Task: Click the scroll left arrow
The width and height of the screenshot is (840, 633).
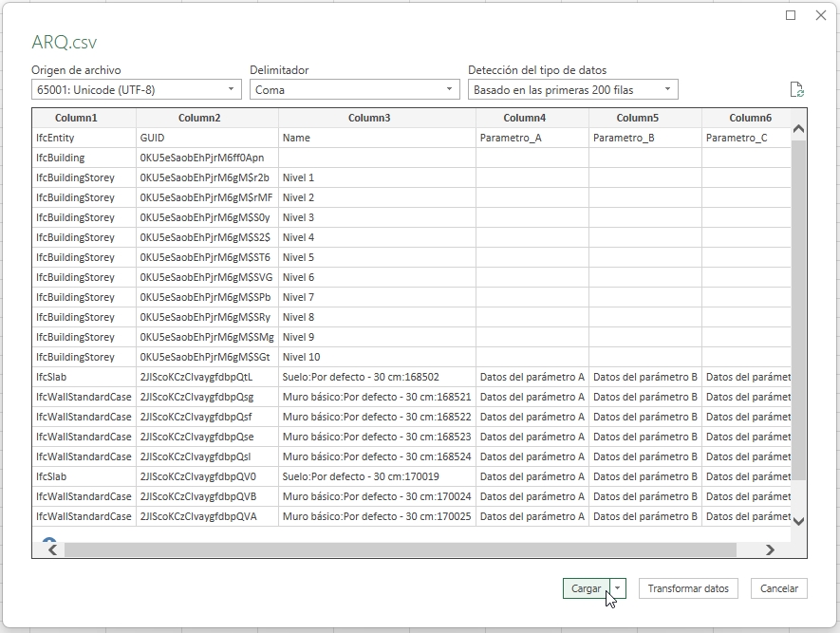Action: click(52, 549)
